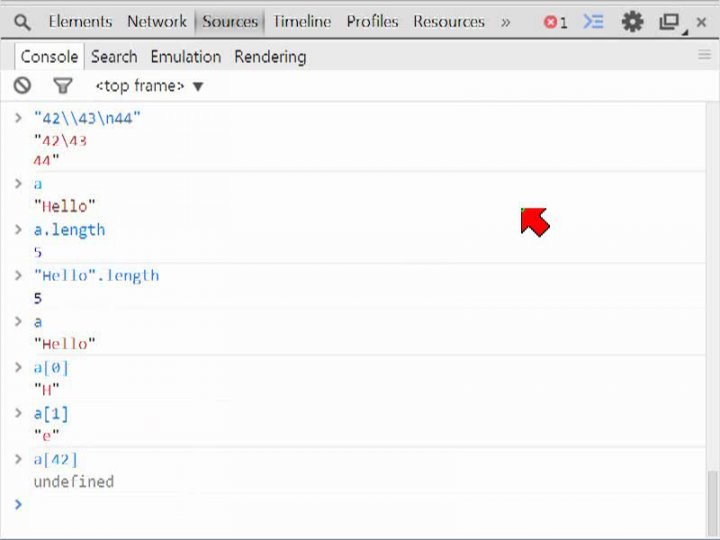This screenshot has height=540, width=720.
Task: Click the search magnifier icon in DevTools
Action: pyautogui.click(x=22, y=22)
